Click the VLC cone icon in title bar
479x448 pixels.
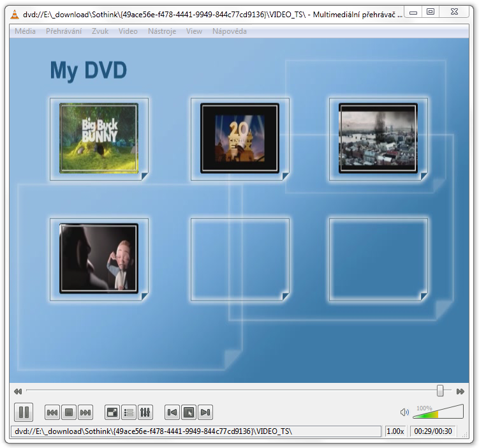click(15, 15)
